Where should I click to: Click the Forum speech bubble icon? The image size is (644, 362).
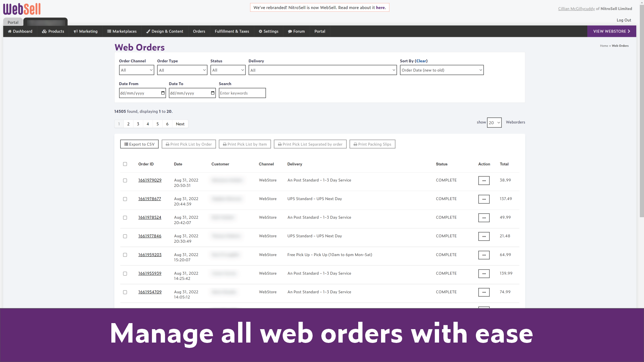coord(290,31)
